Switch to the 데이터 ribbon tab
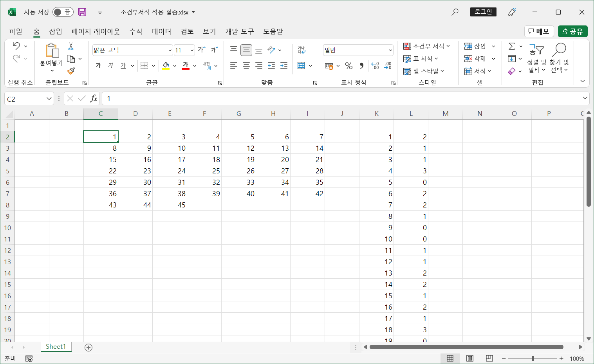 pyautogui.click(x=162, y=31)
